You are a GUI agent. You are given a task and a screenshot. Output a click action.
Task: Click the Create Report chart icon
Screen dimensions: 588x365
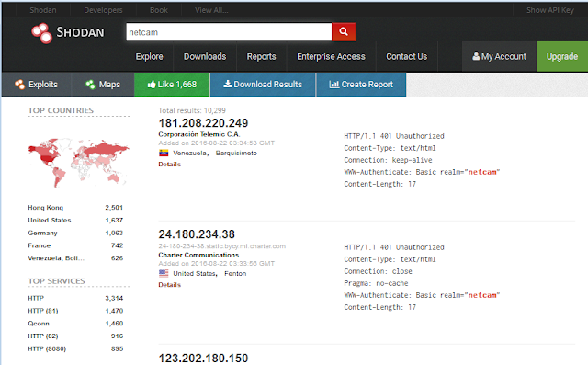[334, 85]
